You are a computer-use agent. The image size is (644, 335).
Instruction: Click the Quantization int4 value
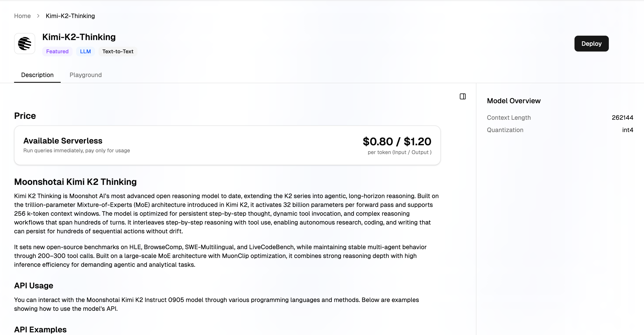[x=628, y=130]
